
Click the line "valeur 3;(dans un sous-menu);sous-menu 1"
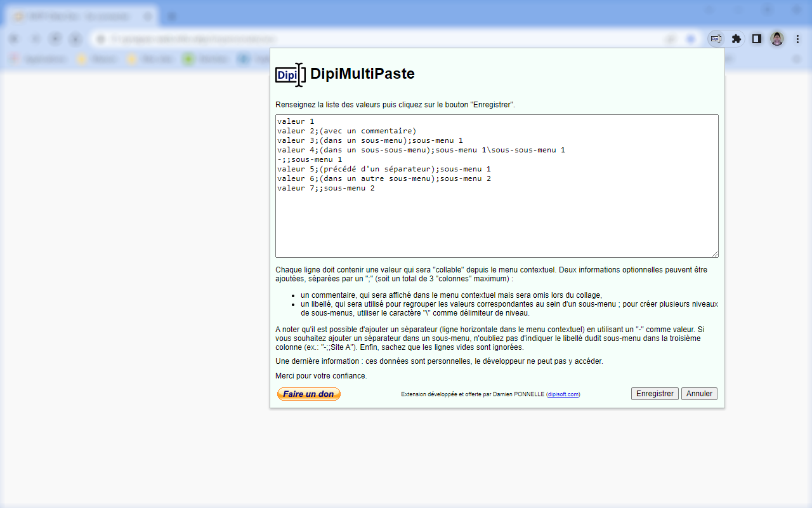370,140
